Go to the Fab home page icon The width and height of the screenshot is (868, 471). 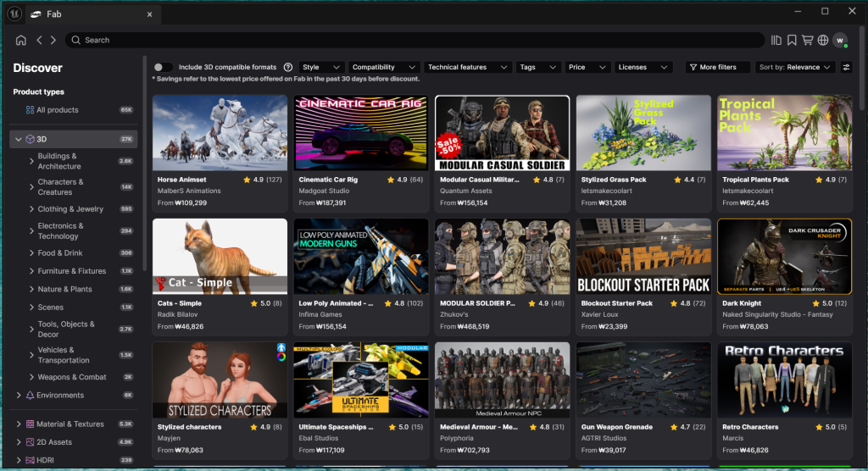(x=21, y=40)
